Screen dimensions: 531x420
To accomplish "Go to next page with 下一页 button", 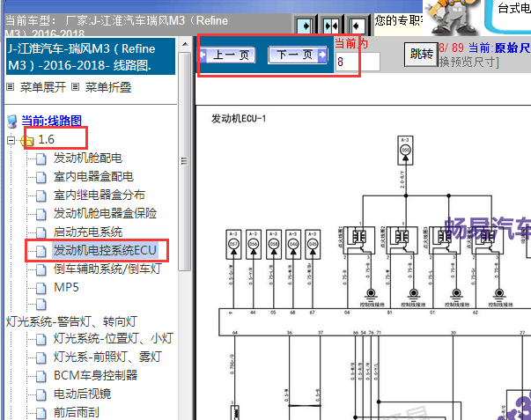I will [x=298, y=55].
